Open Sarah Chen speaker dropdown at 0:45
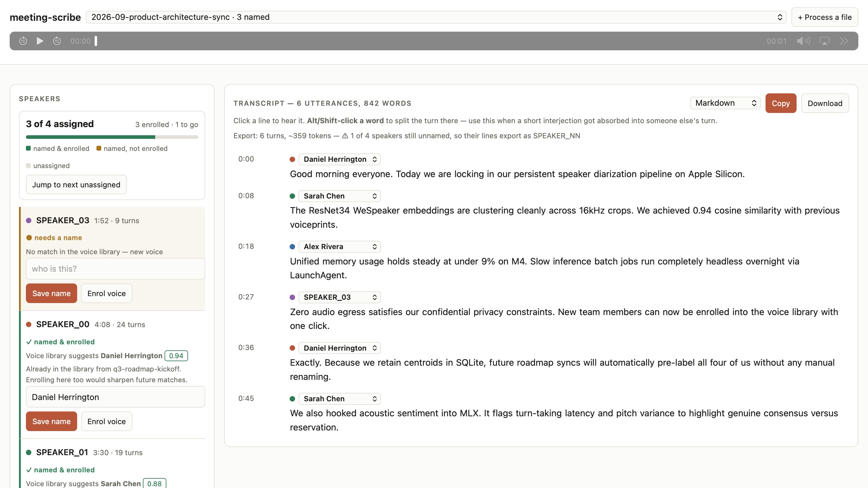The height and width of the screenshot is (488, 868). click(x=340, y=399)
